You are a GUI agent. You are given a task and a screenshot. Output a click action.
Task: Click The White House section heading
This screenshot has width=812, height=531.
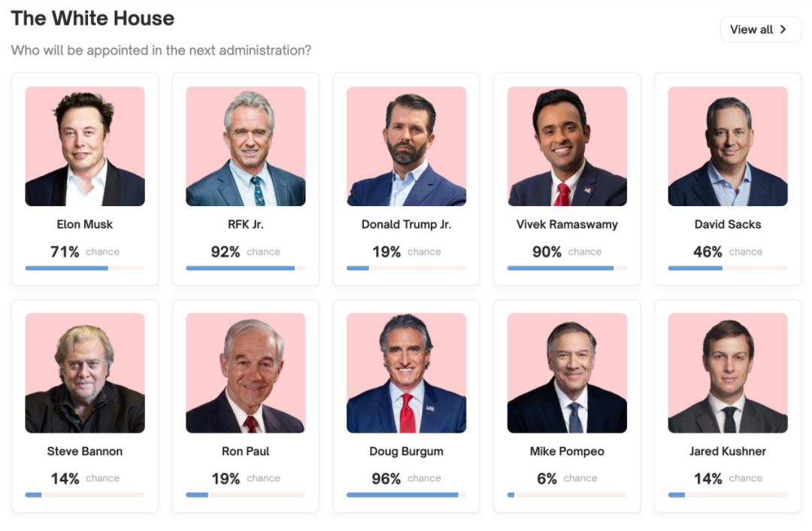[92, 19]
